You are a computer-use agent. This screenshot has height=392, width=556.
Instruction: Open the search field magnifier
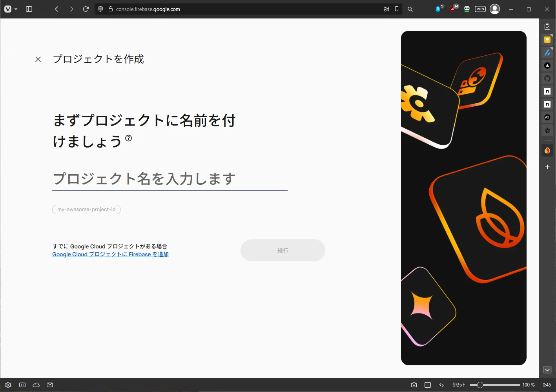point(410,9)
